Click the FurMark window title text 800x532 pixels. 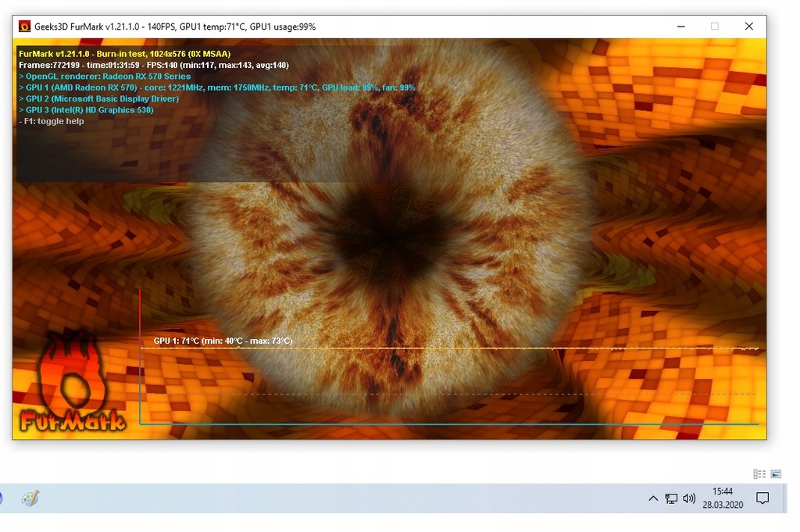[x=175, y=27]
